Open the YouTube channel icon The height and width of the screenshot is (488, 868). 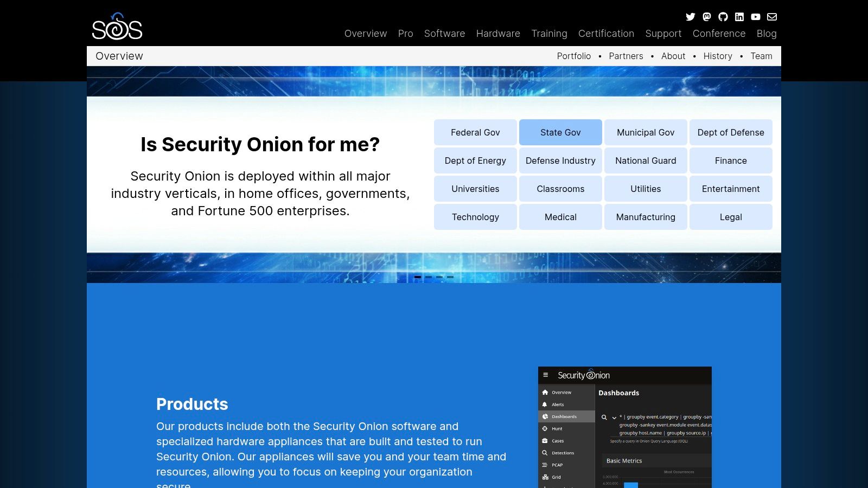point(756,17)
